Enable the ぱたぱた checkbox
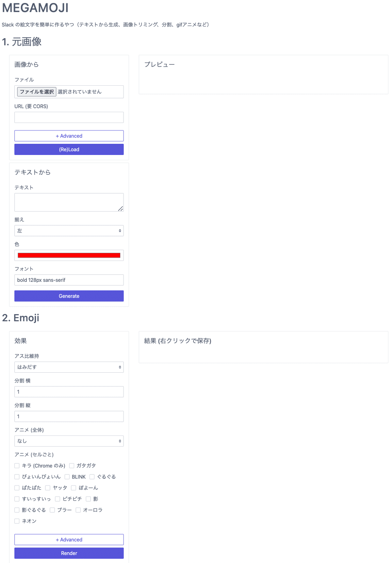 (x=17, y=488)
